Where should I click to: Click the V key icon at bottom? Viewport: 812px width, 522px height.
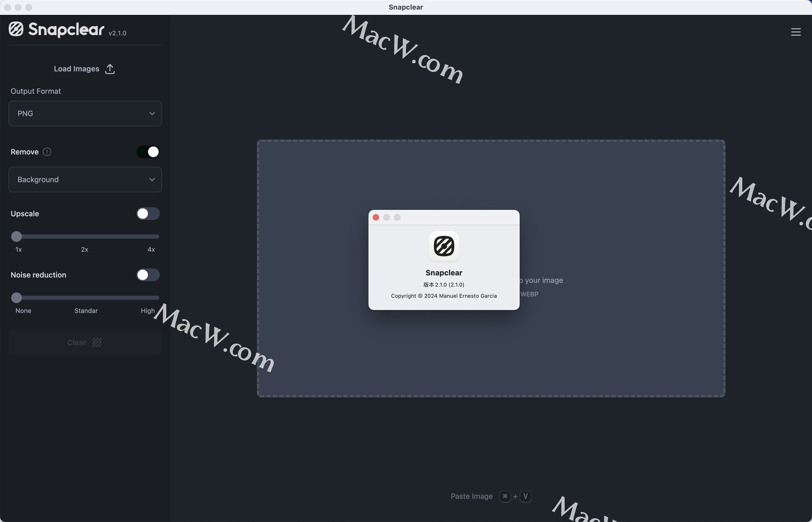pos(525,496)
